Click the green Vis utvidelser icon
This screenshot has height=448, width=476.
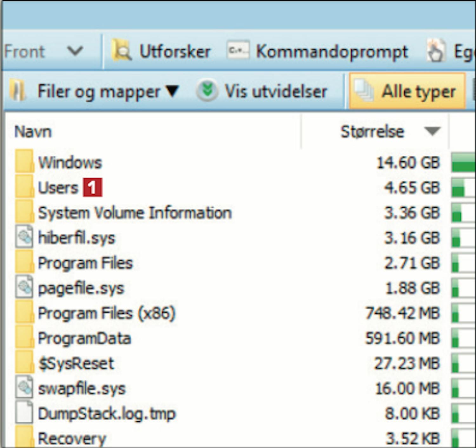pos(207,91)
